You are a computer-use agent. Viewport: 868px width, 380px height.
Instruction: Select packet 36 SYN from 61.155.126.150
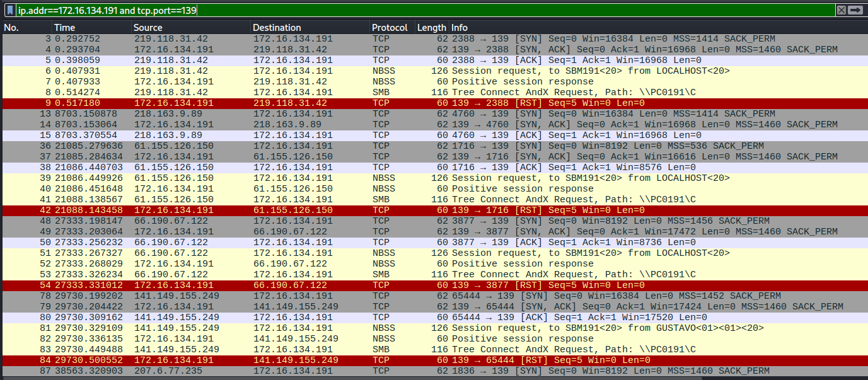click(434, 146)
